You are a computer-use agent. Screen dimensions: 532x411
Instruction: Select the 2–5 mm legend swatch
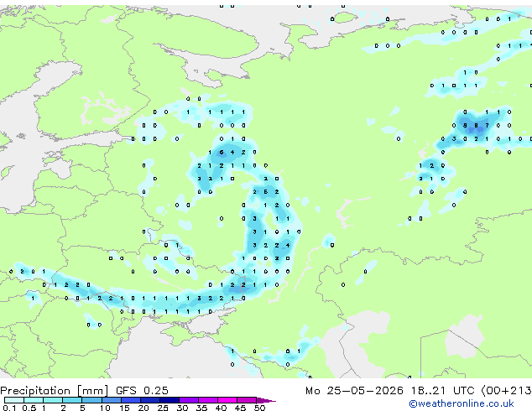pos(72,400)
